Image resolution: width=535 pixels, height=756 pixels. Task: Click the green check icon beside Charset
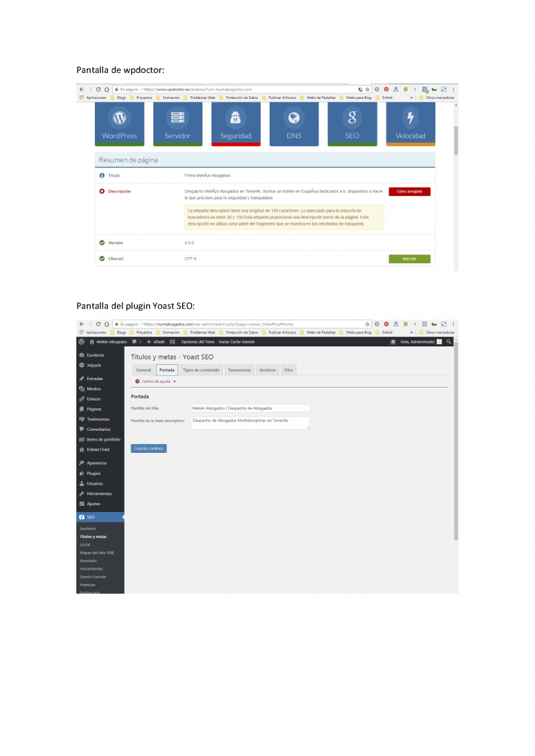click(x=102, y=259)
